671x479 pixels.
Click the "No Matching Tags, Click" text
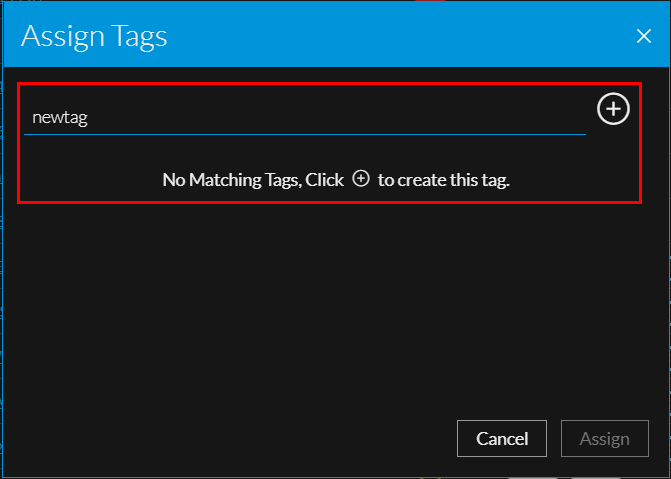(x=252, y=180)
